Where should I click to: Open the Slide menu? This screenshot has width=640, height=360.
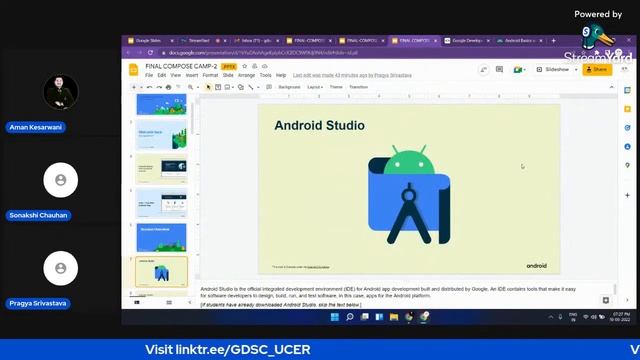coord(228,76)
